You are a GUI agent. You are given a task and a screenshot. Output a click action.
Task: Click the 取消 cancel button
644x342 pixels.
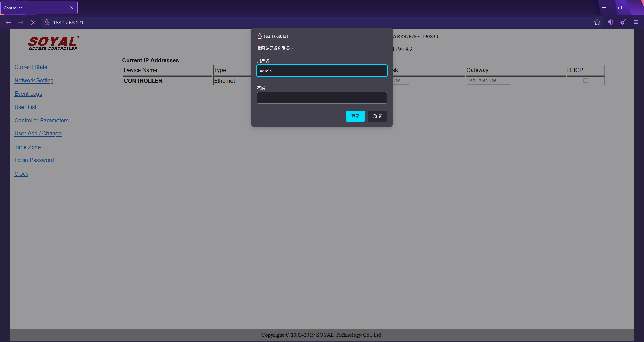point(377,116)
